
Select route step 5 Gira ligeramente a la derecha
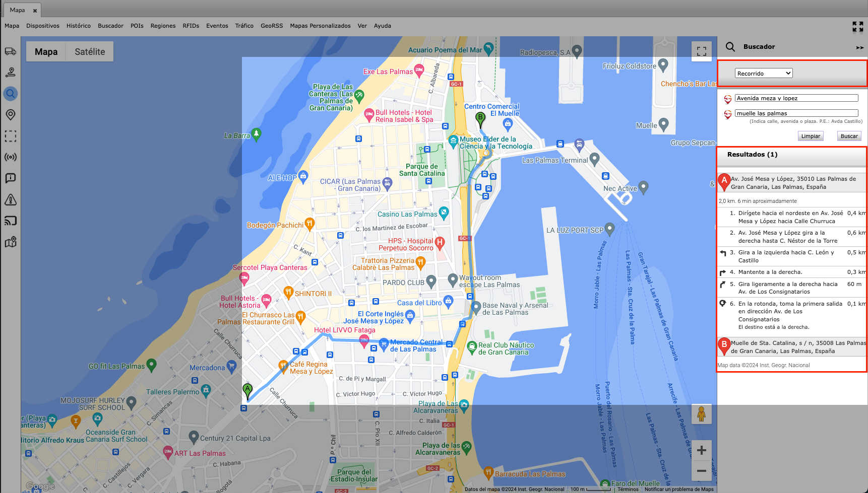(792, 288)
